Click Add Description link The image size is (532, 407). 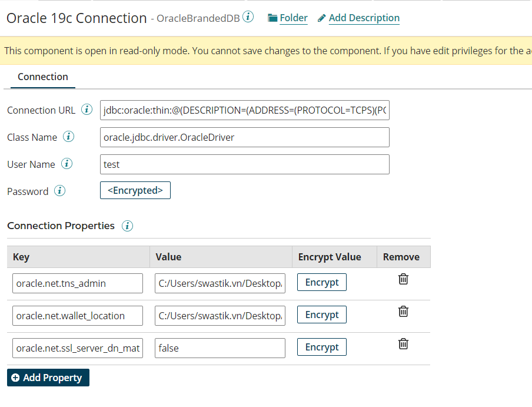coord(358,18)
